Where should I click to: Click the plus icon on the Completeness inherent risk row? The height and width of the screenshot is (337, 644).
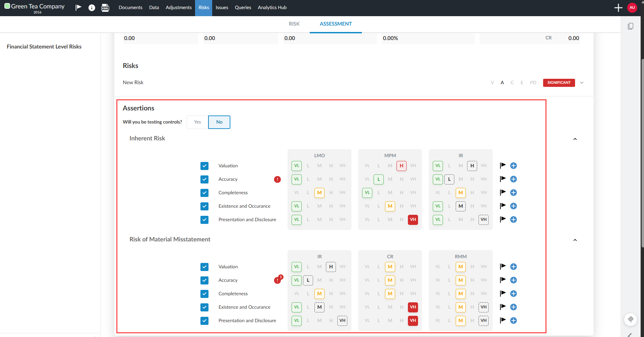point(514,193)
